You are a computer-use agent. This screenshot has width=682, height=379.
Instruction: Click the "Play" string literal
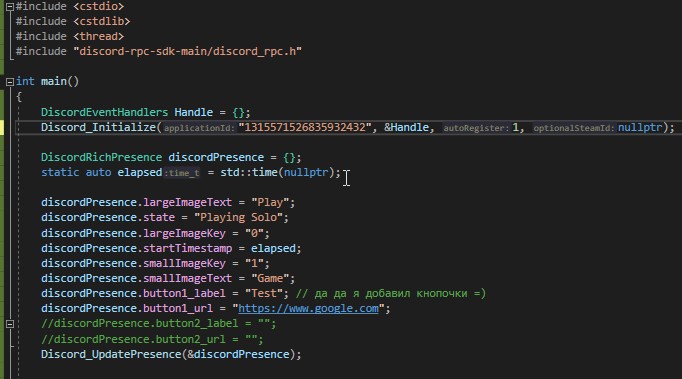pyautogui.click(x=270, y=202)
